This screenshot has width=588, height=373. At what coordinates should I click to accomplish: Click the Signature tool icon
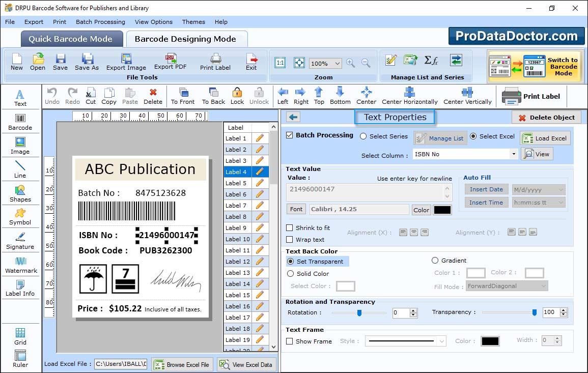(x=20, y=240)
